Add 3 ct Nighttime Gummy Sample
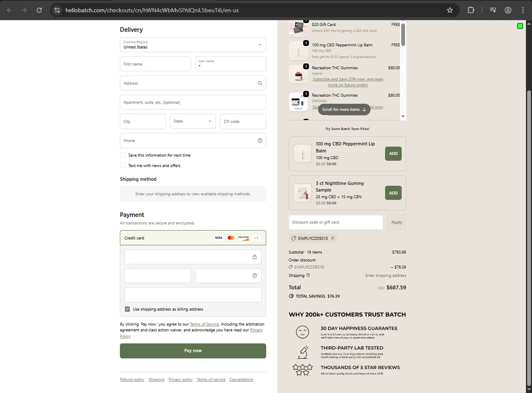This screenshot has height=393, width=532. [393, 193]
